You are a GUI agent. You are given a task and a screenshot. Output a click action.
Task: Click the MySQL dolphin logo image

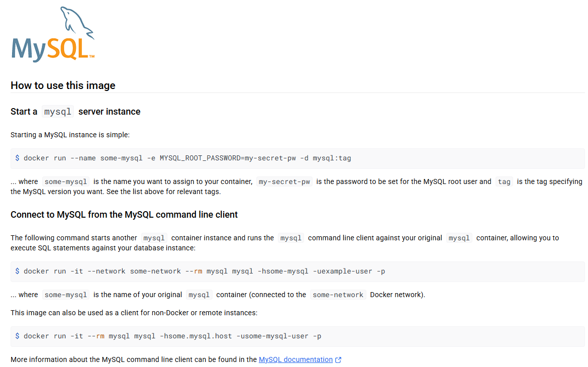pyautogui.click(x=53, y=34)
